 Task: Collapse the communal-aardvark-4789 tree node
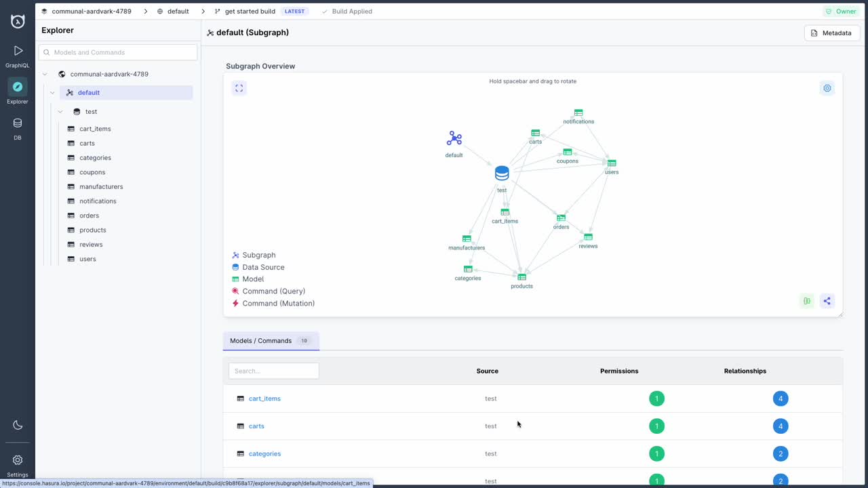point(45,74)
